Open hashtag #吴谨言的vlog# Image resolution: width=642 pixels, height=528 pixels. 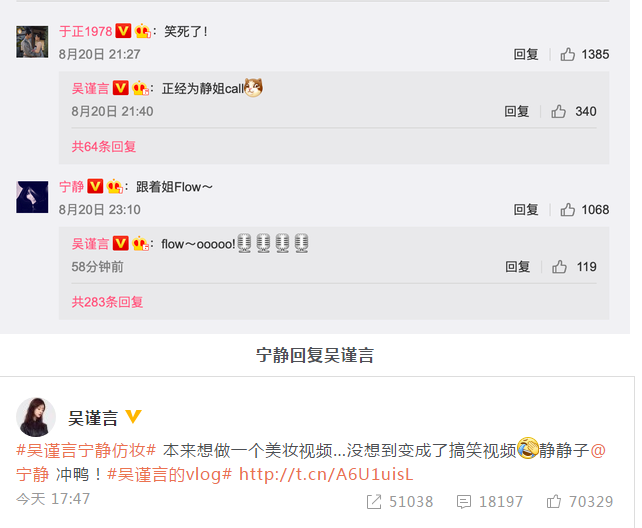(170, 474)
